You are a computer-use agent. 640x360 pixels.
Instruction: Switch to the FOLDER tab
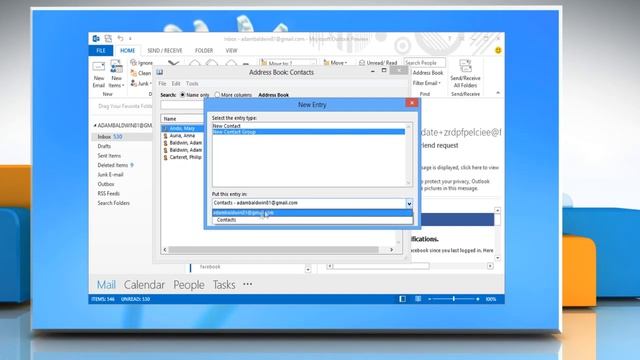coord(204,51)
